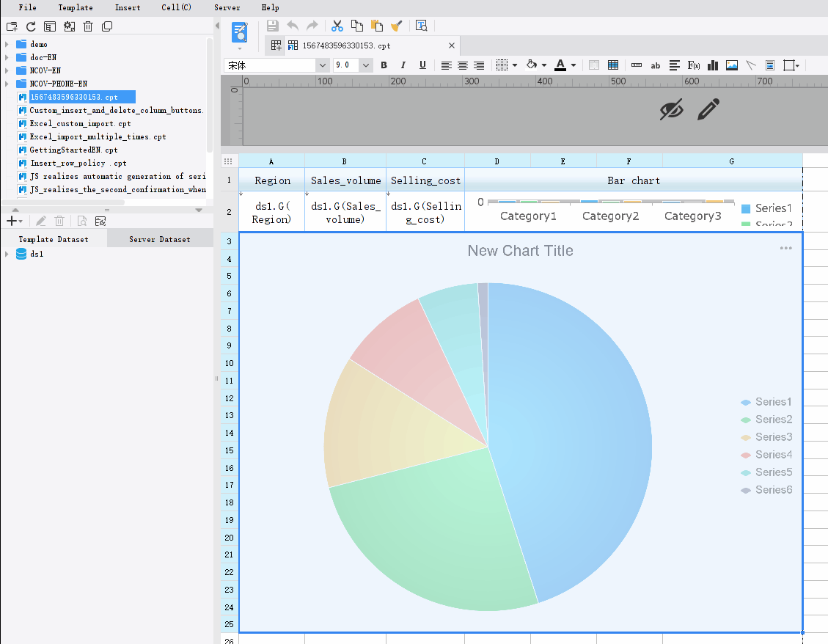This screenshot has width=828, height=644.
Task: Align text to the right
Action: coord(479,65)
